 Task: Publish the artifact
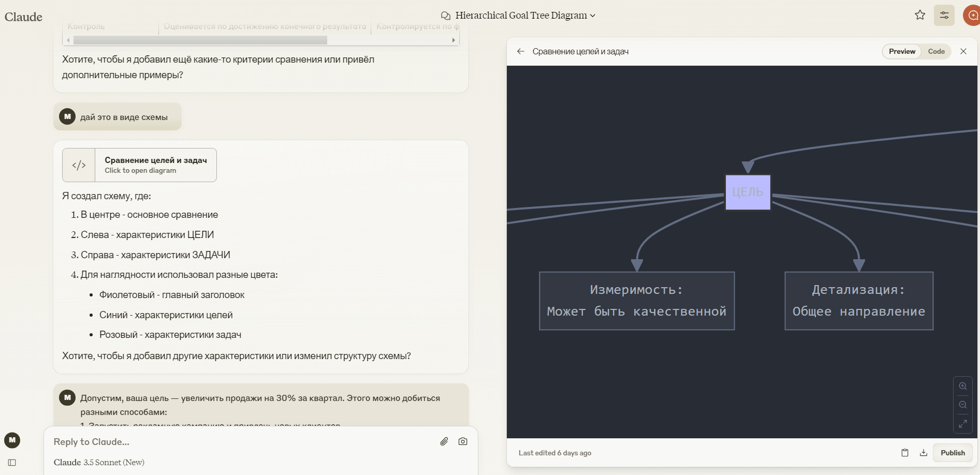click(953, 453)
